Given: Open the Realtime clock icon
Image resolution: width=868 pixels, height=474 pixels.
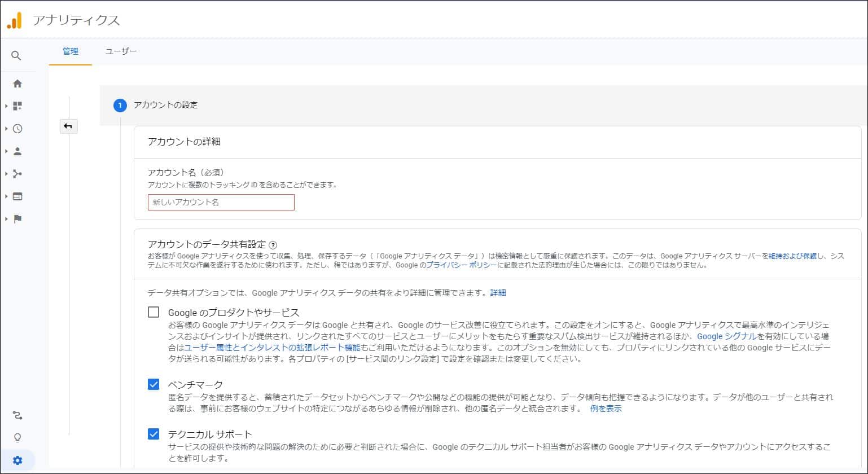Looking at the screenshot, I should tap(17, 129).
